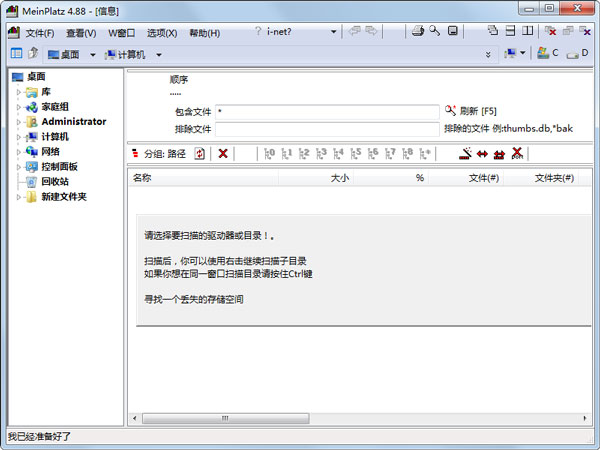Open the dropdown arrow after 桌面
The height and width of the screenshot is (450, 600).
[93, 55]
